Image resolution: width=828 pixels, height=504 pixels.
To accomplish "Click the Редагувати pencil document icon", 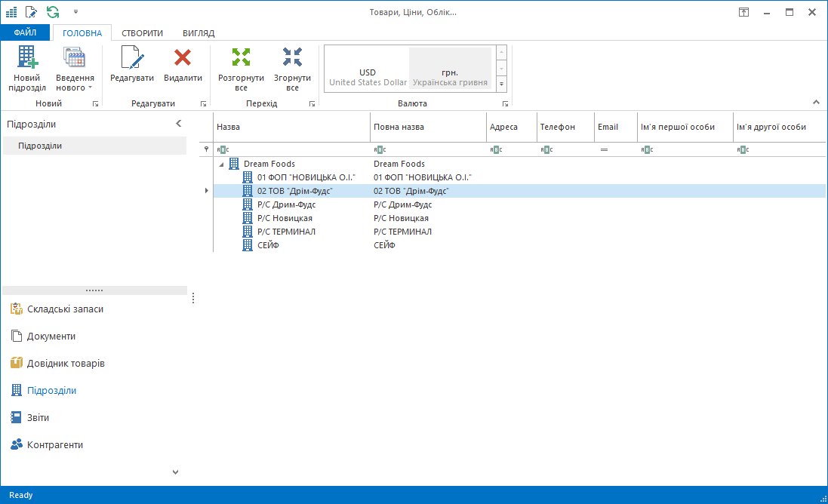I will [132, 57].
